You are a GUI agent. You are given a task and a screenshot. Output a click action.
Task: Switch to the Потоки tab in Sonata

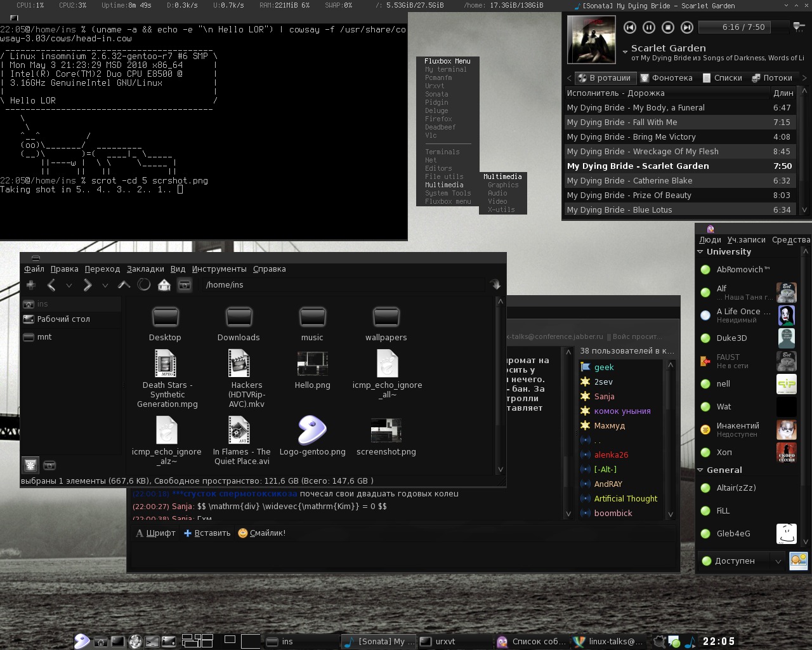click(x=772, y=78)
